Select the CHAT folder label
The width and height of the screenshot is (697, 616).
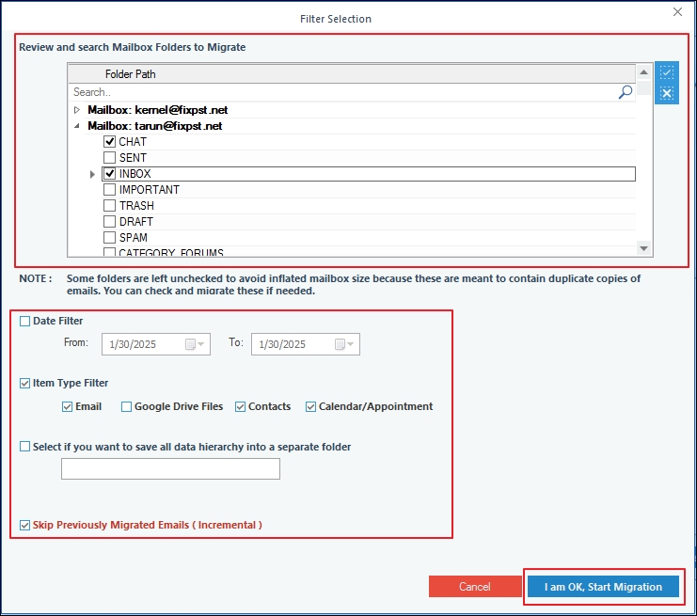[133, 142]
